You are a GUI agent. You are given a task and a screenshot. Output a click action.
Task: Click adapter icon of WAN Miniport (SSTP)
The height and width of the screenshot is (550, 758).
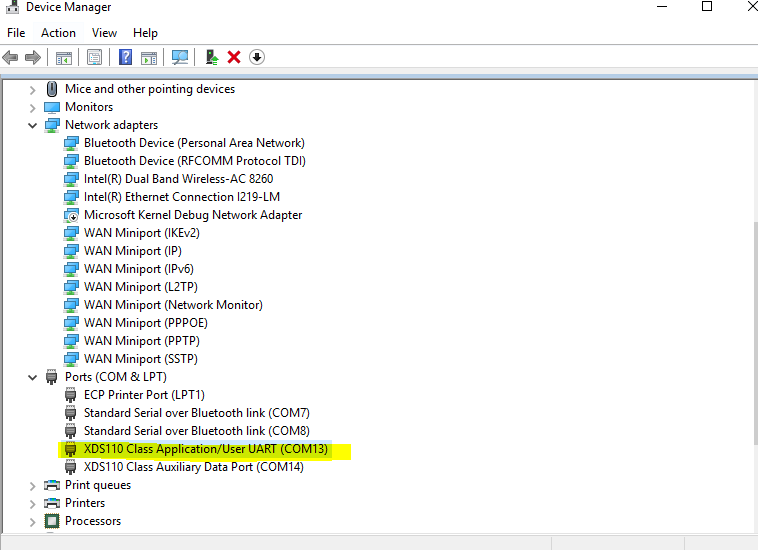click(x=71, y=359)
